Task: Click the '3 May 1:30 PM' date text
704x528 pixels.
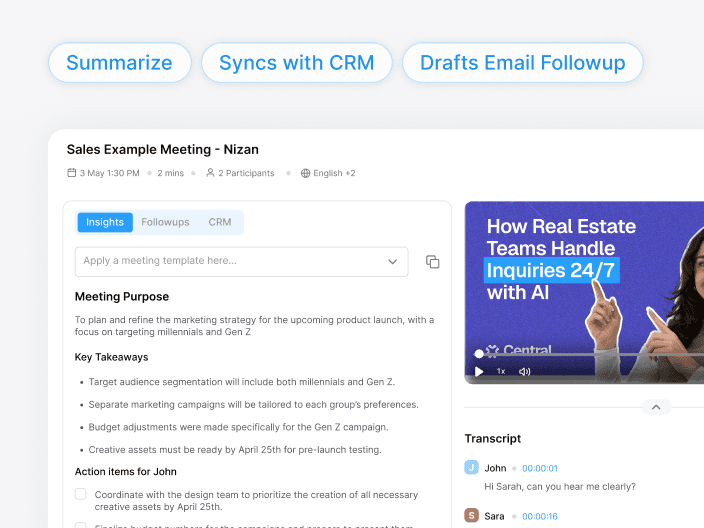Action: coord(110,173)
